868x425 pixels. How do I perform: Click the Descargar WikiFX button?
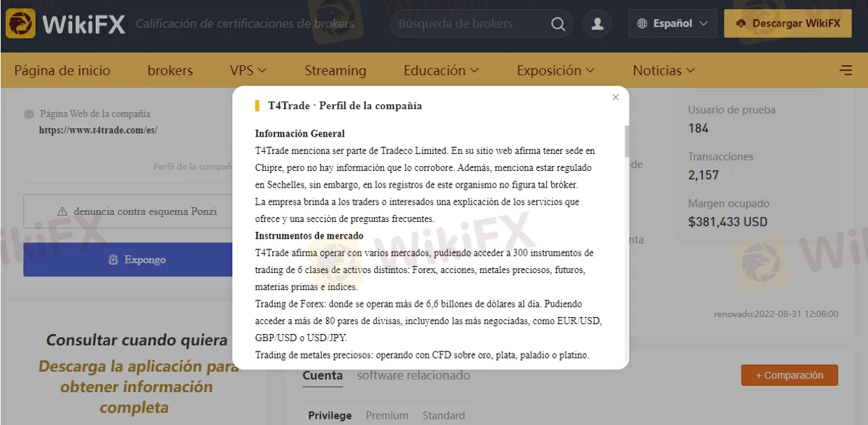tap(788, 24)
